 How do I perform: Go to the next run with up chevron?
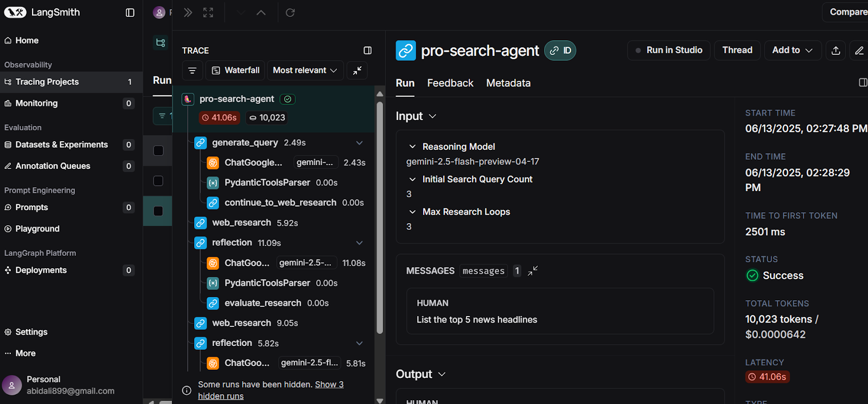point(261,12)
